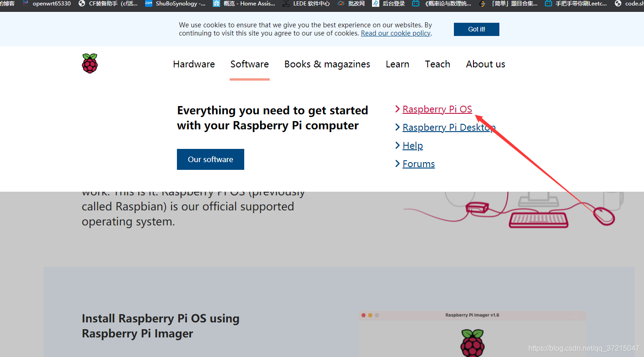Open the openwrt65330 bookmark icon
Screen dimensions: 644x357
coord(25,3)
